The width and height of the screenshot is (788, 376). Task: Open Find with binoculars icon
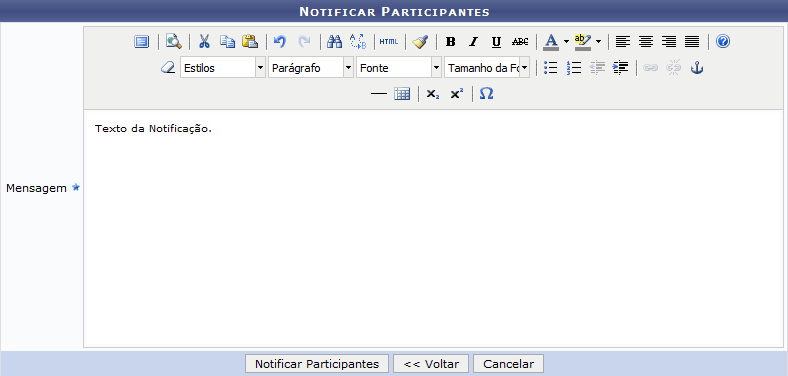point(334,42)
